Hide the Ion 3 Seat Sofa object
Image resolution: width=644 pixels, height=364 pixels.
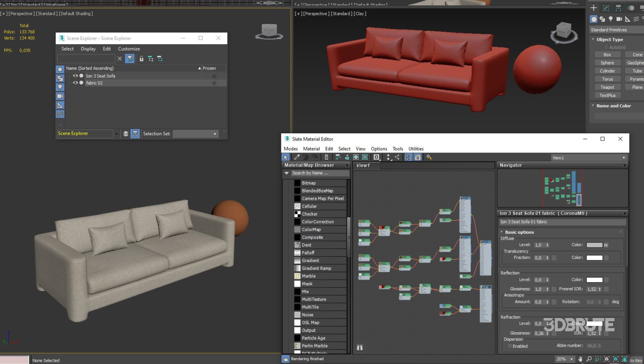point(75,76)
